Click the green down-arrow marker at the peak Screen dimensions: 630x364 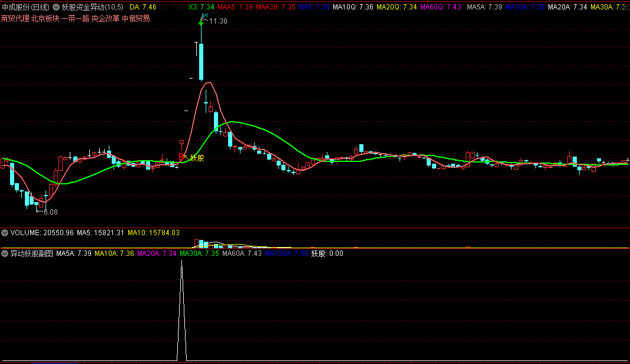pyautogui.click(x=201, y=24)
